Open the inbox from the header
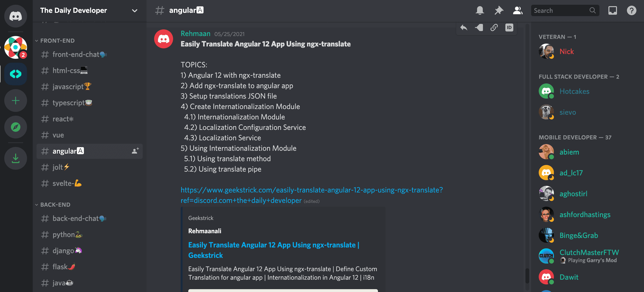644x292 pixels. (612, 10)
